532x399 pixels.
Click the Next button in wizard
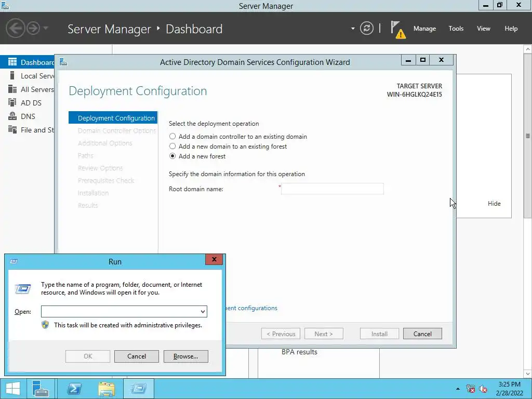(x=324, y=334)
